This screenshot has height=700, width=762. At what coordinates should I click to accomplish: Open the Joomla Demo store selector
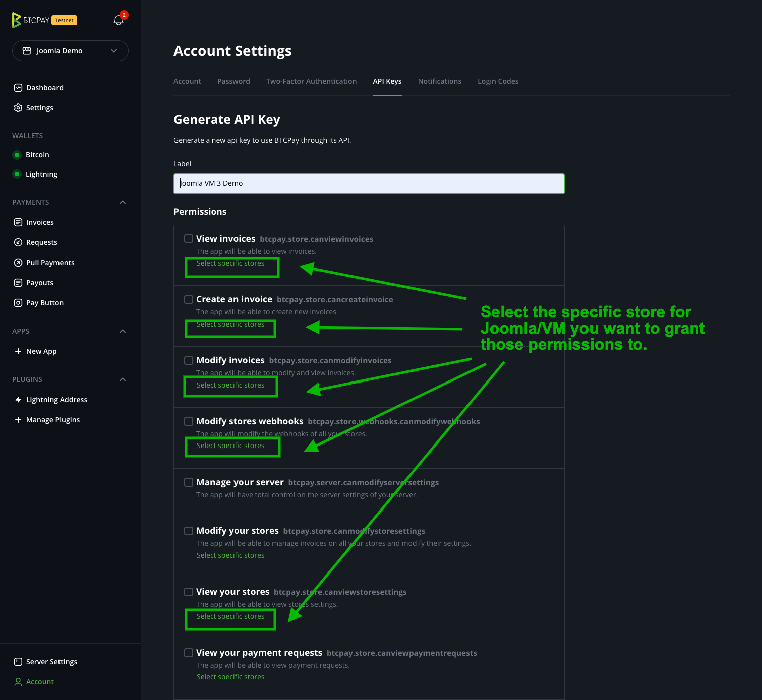(70, 51)
